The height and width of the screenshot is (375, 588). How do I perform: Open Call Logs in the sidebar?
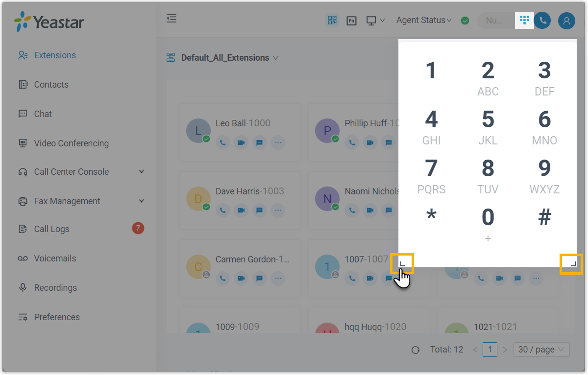pyautogui.click(x=51, y=229)
